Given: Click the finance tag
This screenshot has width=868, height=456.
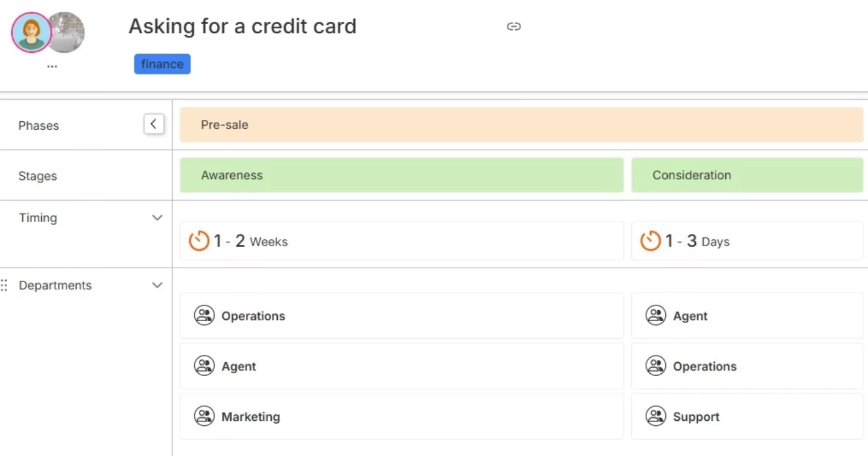Looking at the screenshot, I should click(162, 64).
